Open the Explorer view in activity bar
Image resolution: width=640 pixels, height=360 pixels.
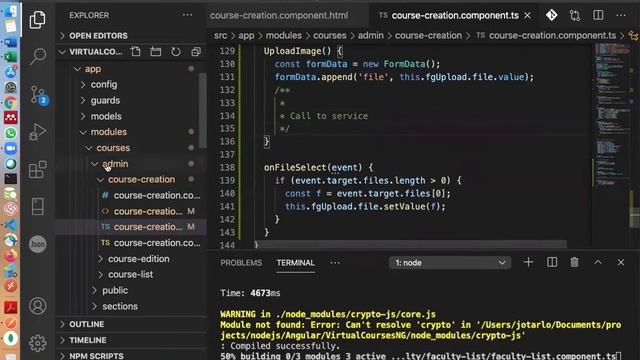37,19
